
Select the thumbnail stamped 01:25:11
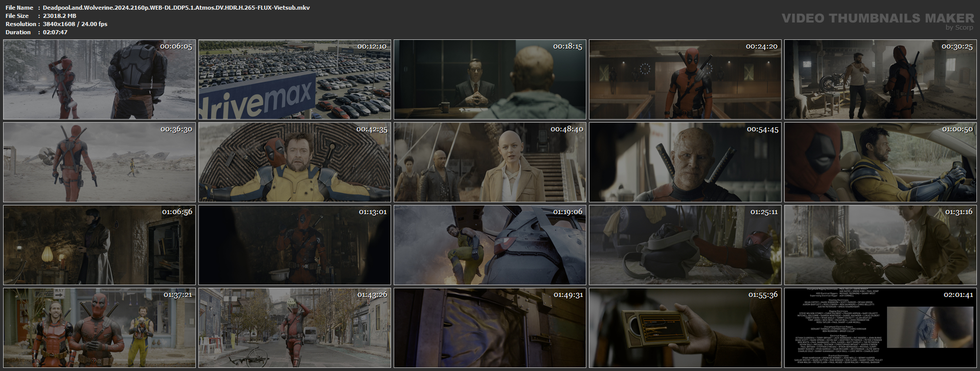pos(685,245)
